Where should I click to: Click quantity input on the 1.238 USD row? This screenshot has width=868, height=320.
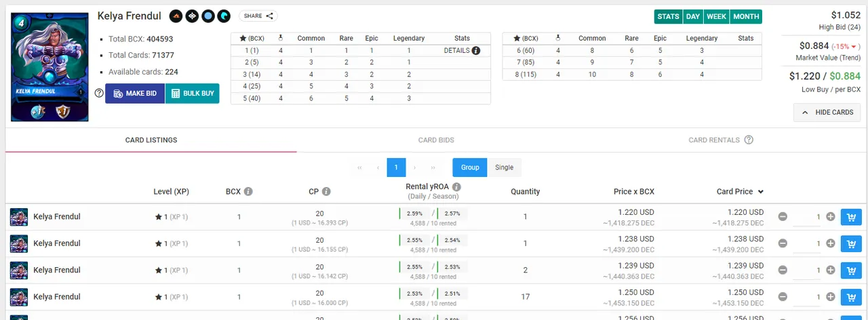point(807,243)
